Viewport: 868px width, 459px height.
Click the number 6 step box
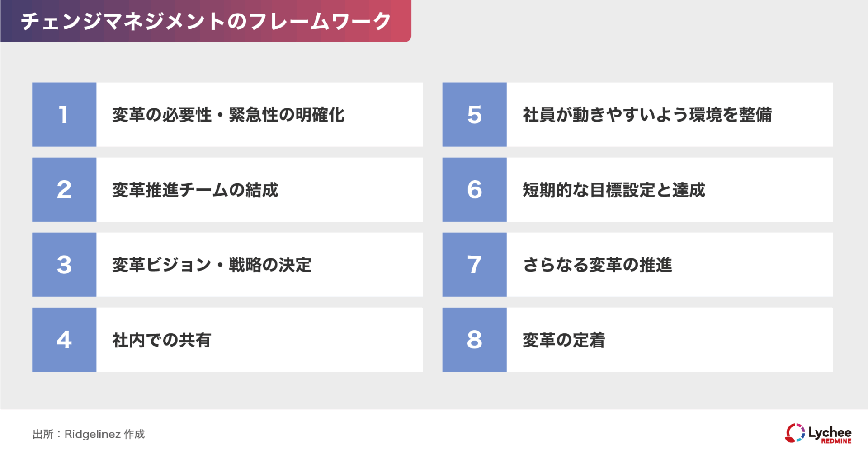point(474,190)
